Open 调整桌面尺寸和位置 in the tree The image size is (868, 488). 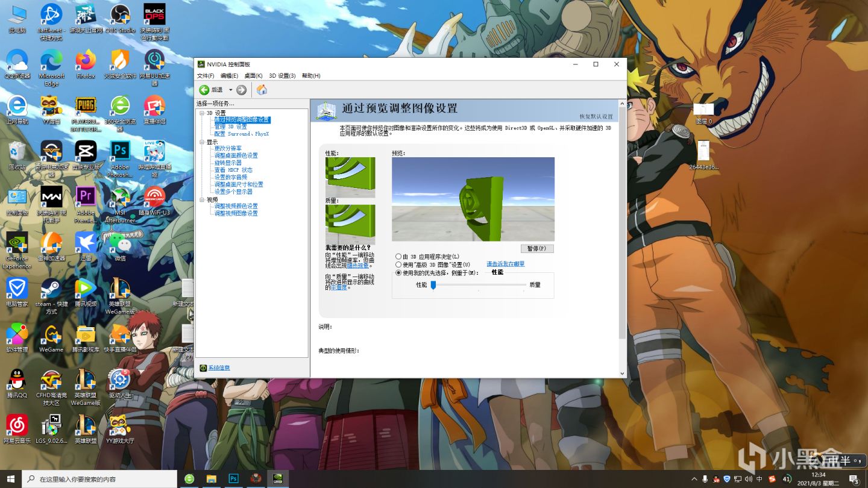(x=239, y=184)
